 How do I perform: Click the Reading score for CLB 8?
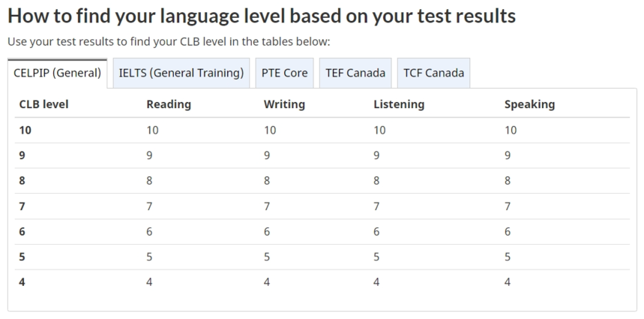[x=150, y=181]
